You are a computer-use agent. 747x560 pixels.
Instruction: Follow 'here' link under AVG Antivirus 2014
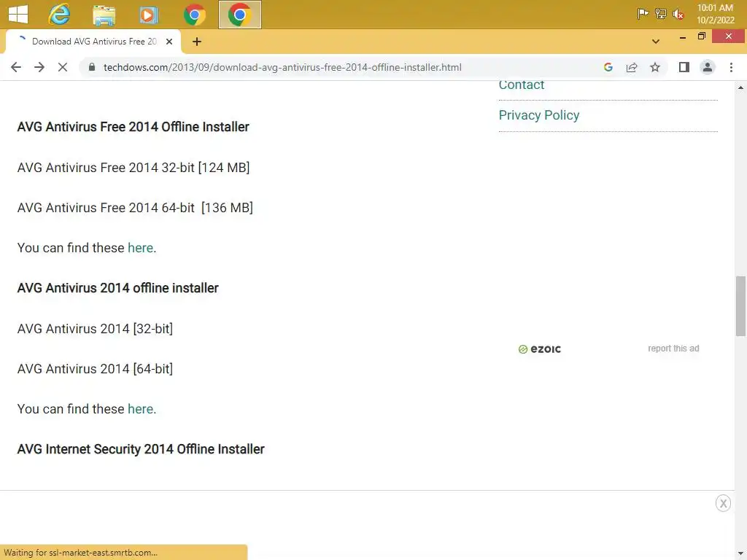[140, 408]
